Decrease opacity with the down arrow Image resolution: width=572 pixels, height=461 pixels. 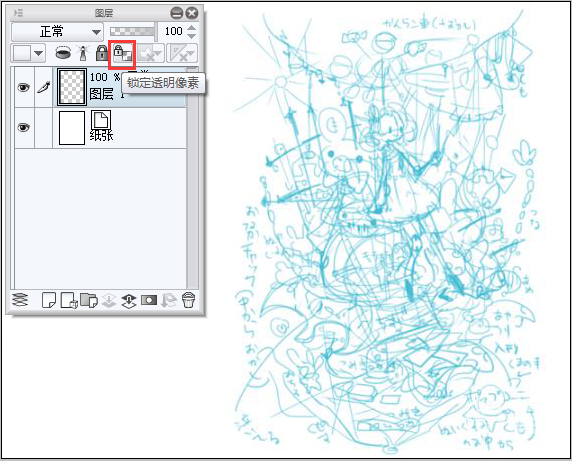click(x=192, y=36)
